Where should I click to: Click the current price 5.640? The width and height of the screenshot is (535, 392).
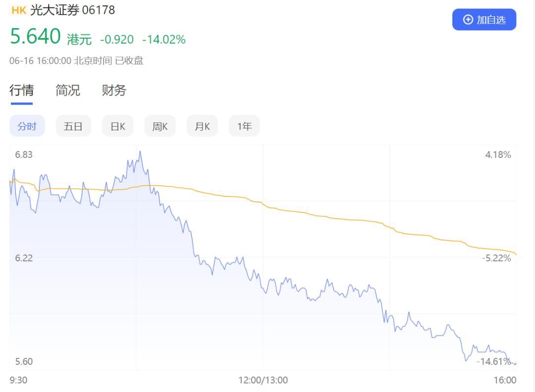tap(36, 36)
